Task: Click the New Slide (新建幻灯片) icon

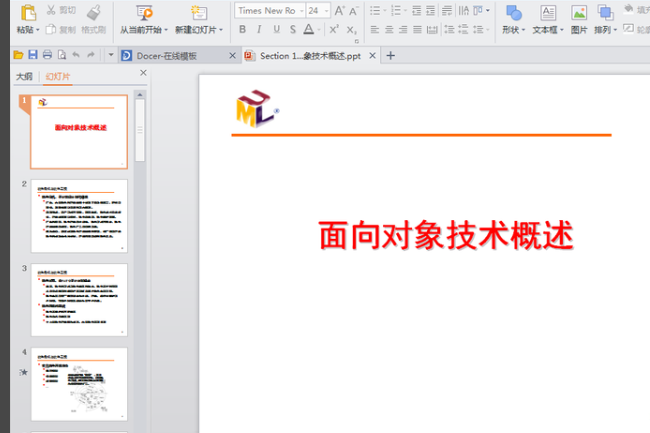Action: (199, 13)
